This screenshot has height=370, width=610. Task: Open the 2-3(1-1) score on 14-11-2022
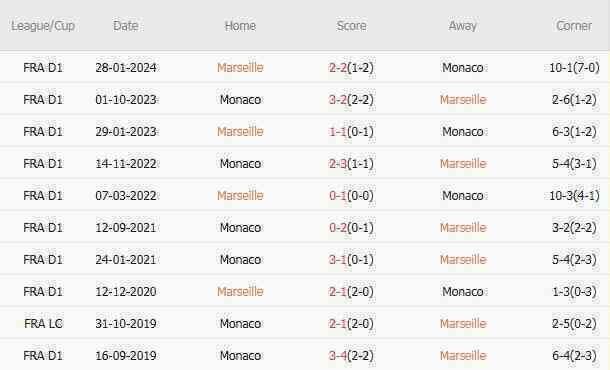click(x=351, y=163)
